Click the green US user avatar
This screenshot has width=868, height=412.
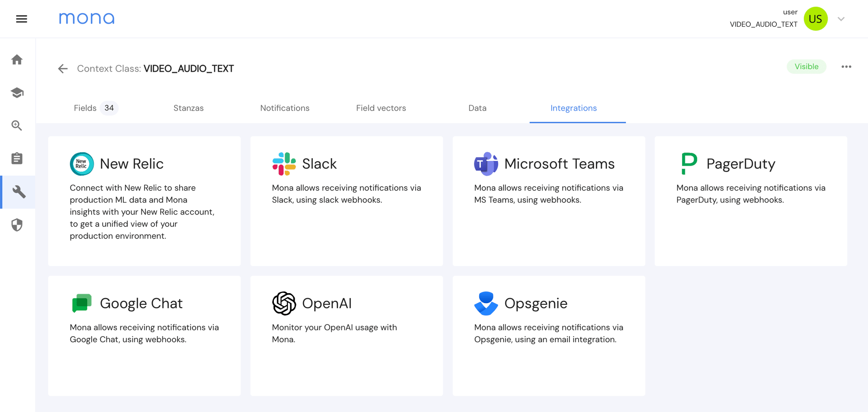pyautogui.click(x=815, y=19)
